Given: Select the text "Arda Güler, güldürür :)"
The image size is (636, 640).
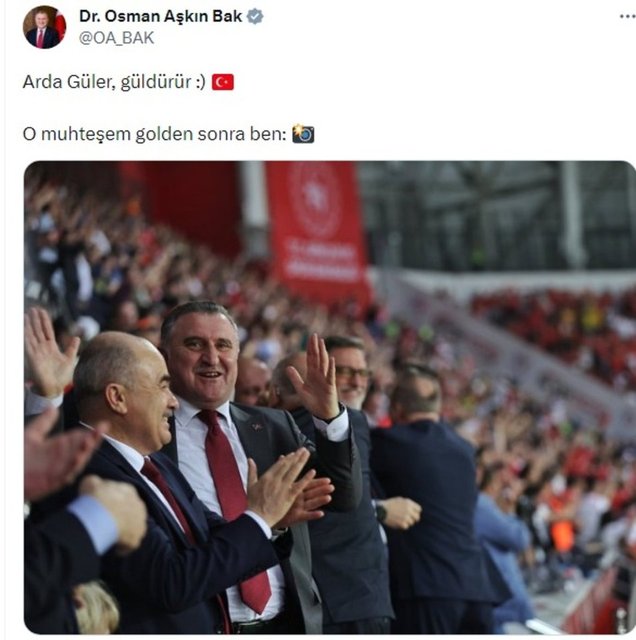Looking at the screenshot, I should pos(114,82).
